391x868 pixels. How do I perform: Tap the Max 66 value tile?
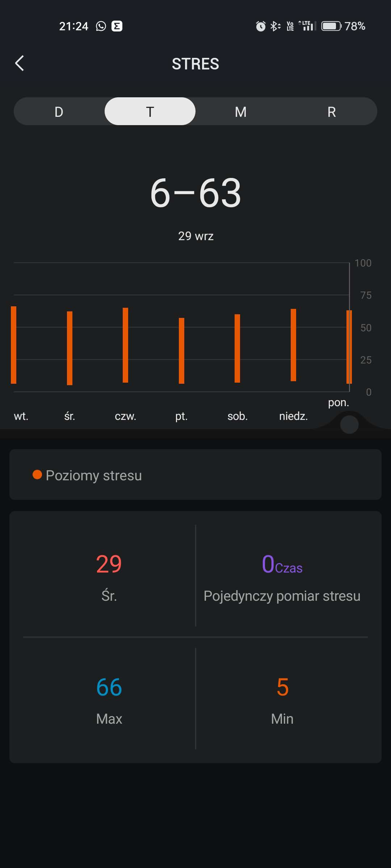pos(109,699)
